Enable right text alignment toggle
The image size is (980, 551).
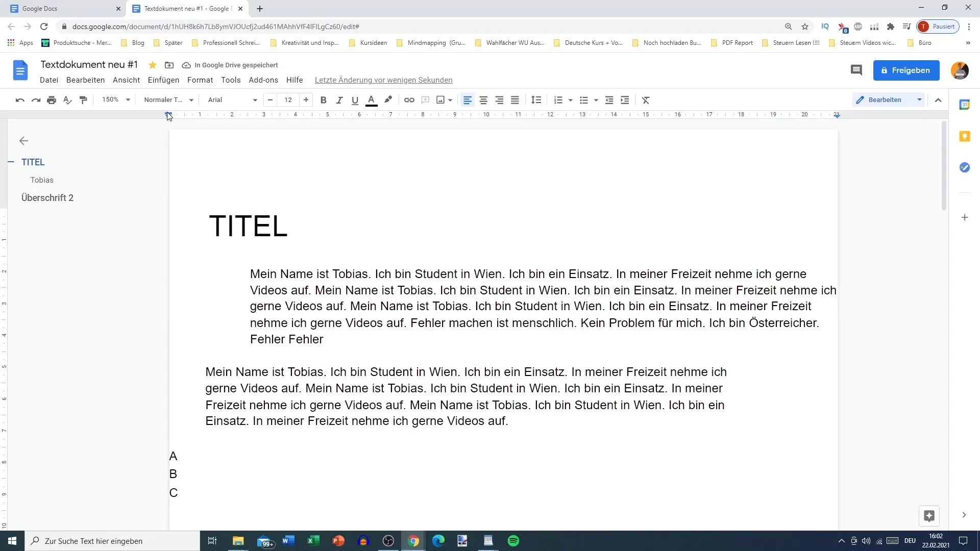point(499,99)
